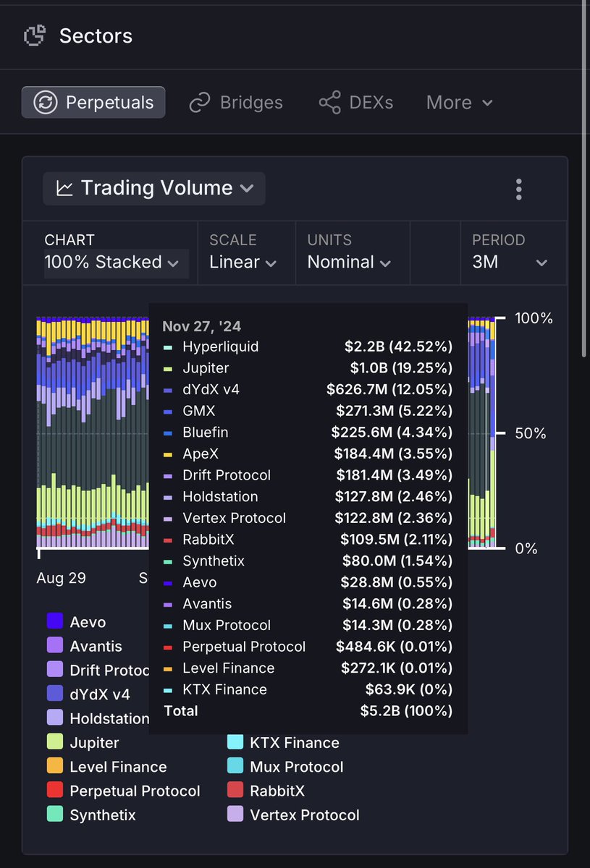Viewport: 590px width, 868px height.
Task: Switch to the DEXs tab
Action: point(356,103)
